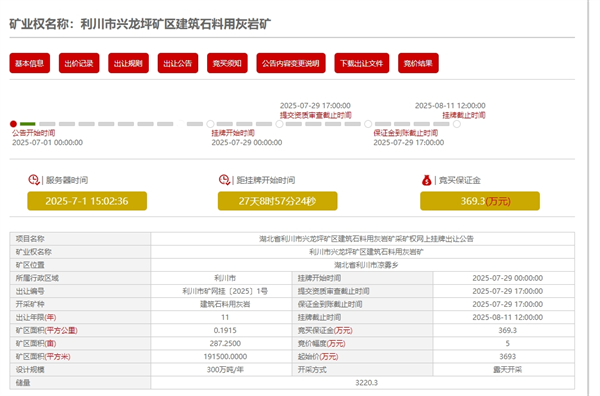
Task: Click 开采方式 value 露天开采
Action: (507, 370)
